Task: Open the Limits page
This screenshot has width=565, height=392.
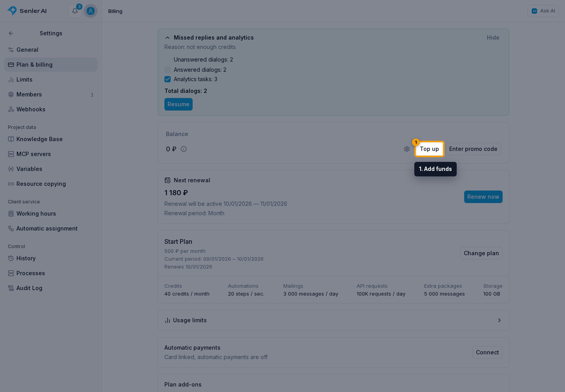Action: (51, 80)
